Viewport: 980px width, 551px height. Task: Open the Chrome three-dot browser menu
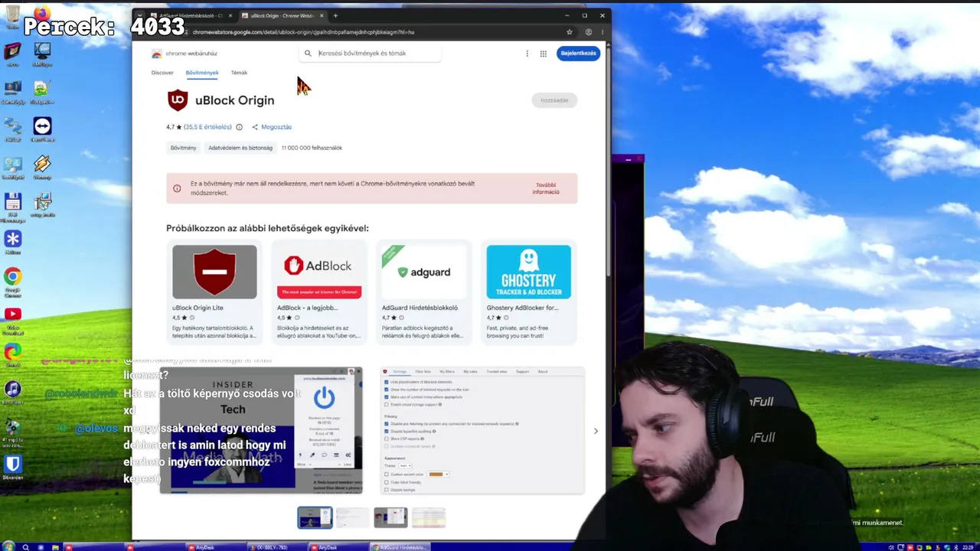pos(603,32)
